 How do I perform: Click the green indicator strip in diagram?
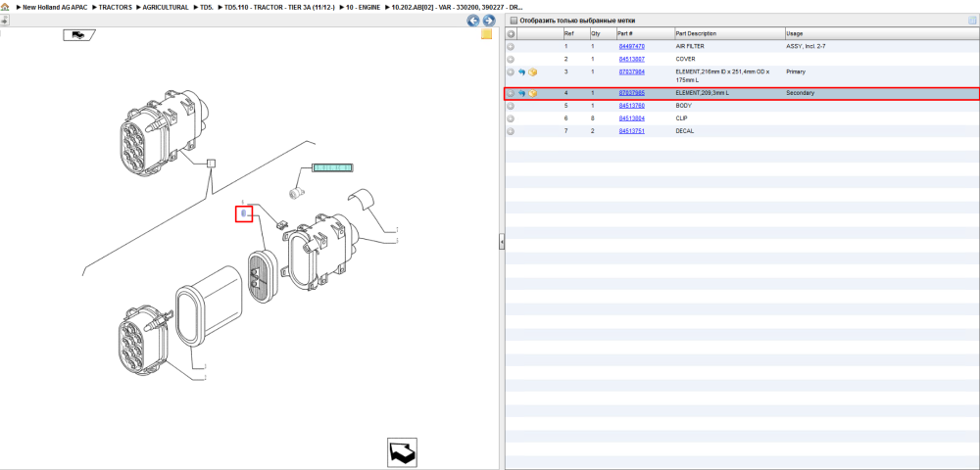(332, 167)
